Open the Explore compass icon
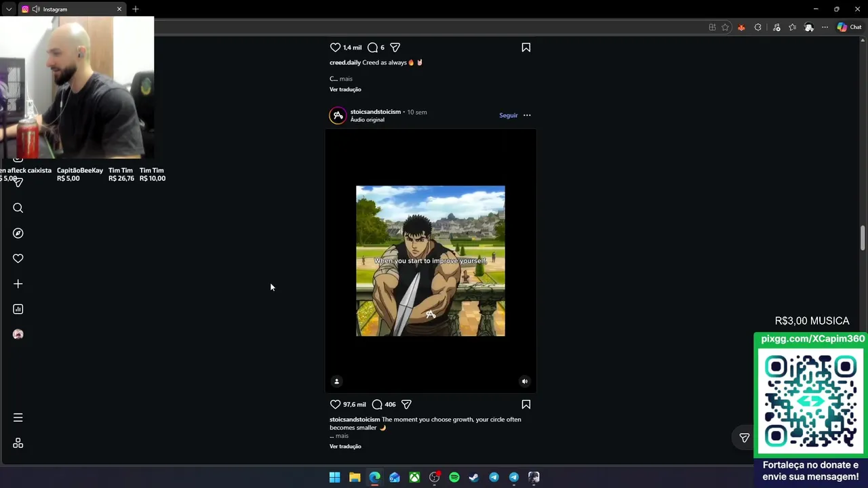This screenshot has height=488, width=868. click(x=18, y=233)
